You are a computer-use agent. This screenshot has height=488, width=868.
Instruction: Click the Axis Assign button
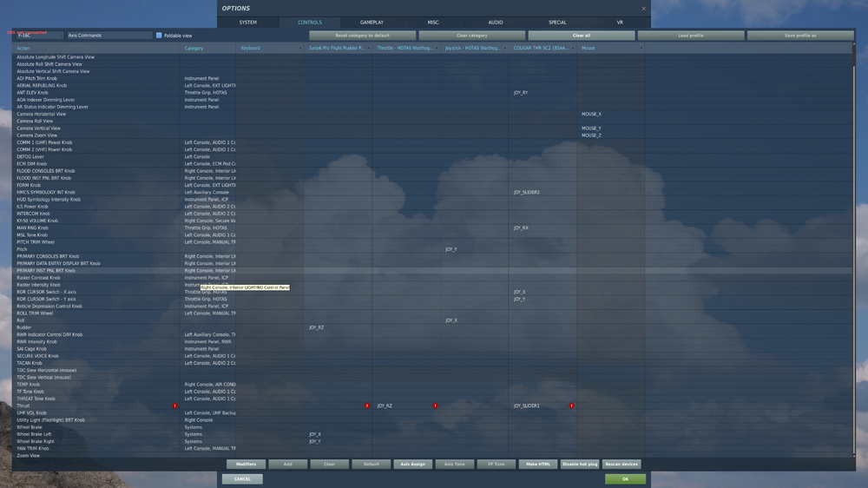click(413, 465)
